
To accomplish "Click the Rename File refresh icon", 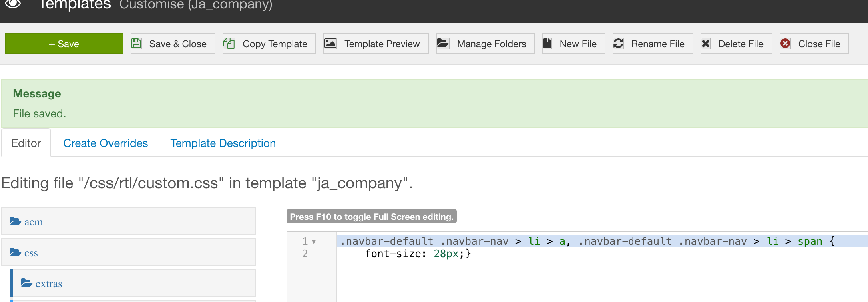I will coord(619,43).
